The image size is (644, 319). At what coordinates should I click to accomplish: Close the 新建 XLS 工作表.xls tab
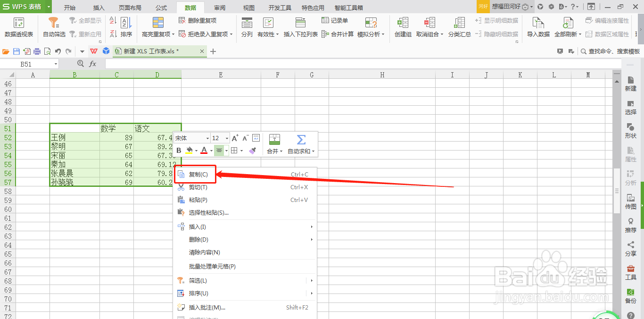point(202,51)
